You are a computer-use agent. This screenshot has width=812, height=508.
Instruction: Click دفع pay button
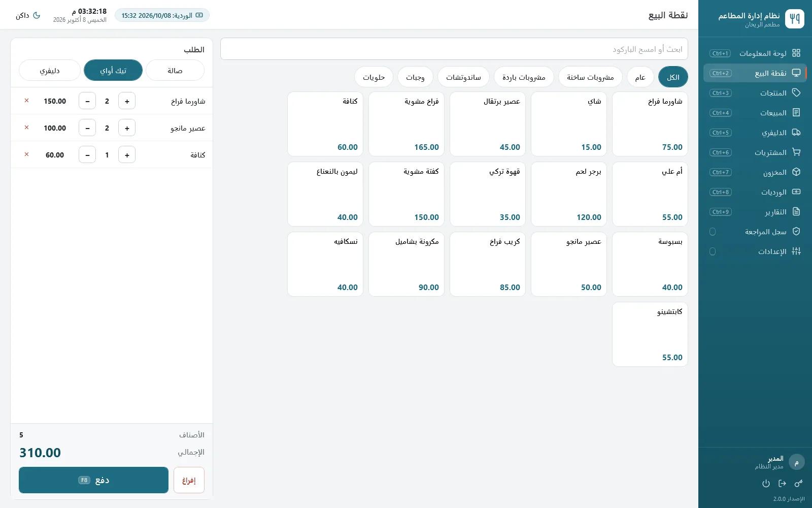pos(93,480)
